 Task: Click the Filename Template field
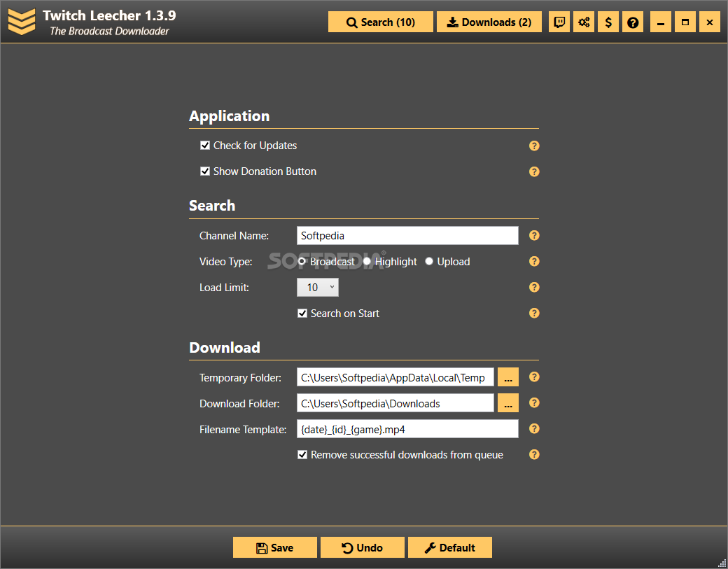[x=407, y=429]
